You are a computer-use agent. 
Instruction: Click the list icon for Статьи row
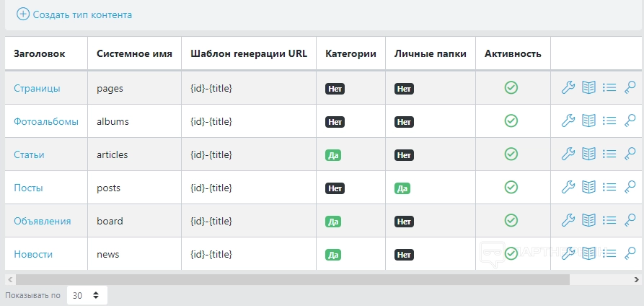pyautogui.click(x=609, y=154)
